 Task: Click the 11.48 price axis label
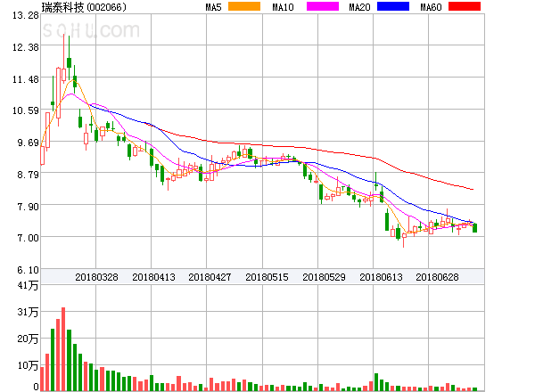26,79
